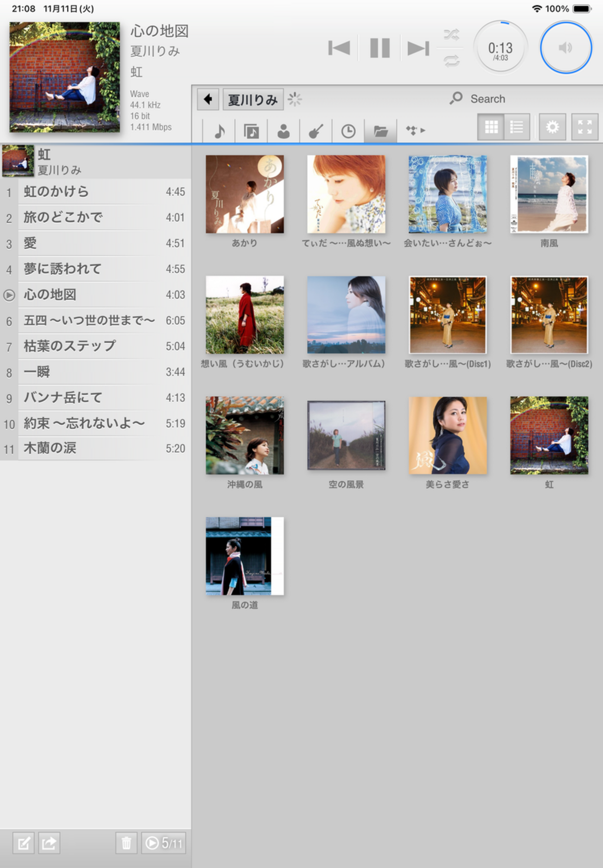This screenshot has width=603, height=868.
Task: Open the 歌さがし Disc2 album
Action: click(549, 315)
